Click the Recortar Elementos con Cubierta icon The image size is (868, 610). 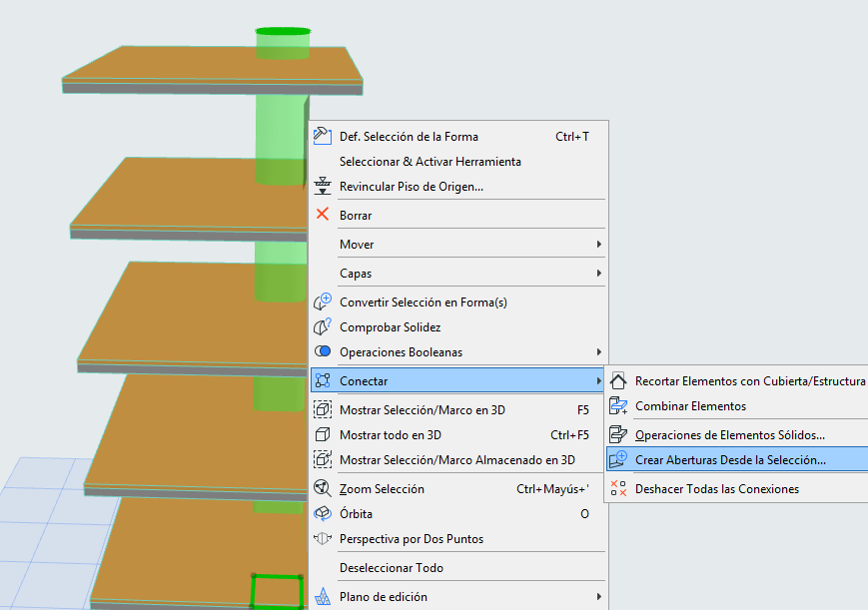click(617, 380)
